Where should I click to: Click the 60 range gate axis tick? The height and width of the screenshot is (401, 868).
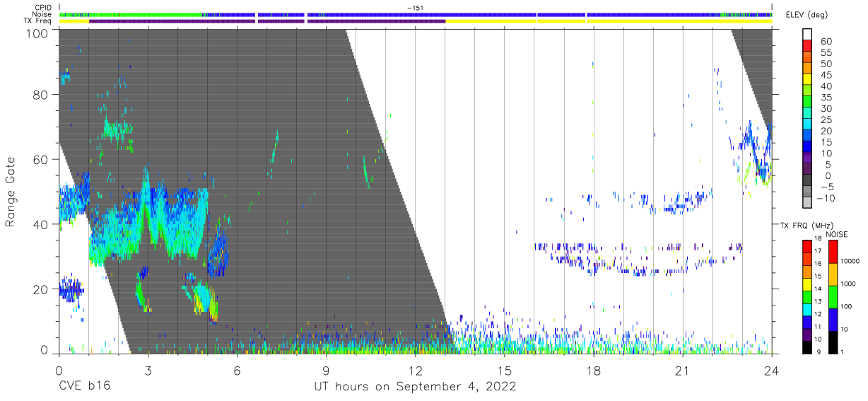click(x=42, y=159)
